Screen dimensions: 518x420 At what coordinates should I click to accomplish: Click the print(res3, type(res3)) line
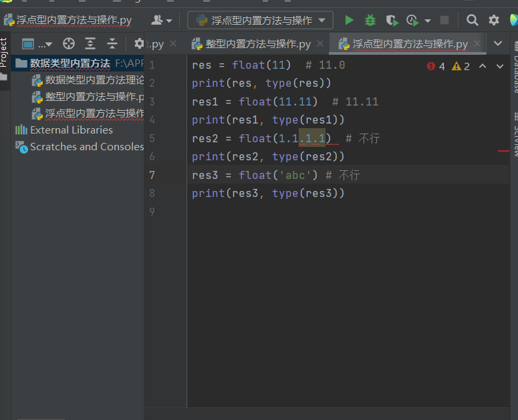pyautogui.click(x=268, y=194)
